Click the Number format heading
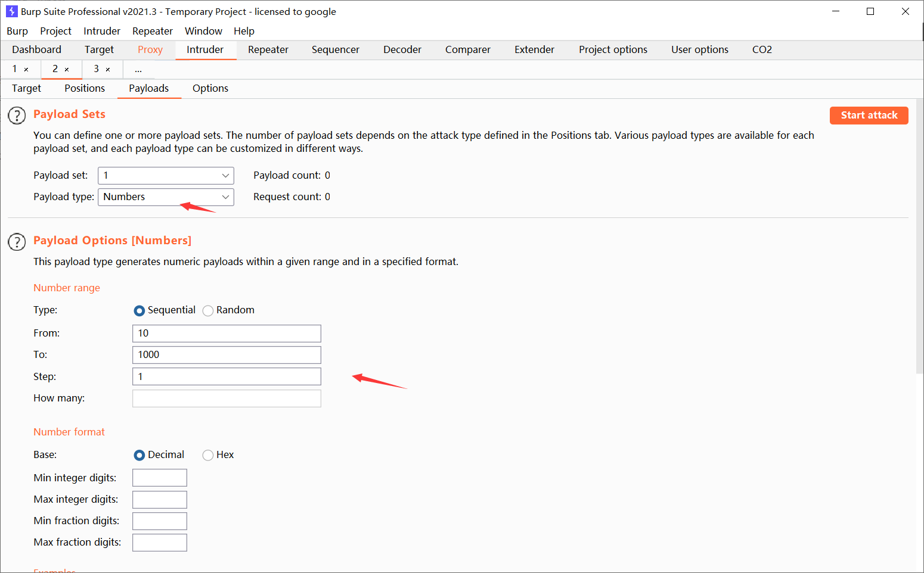 [x=69, y=432]
